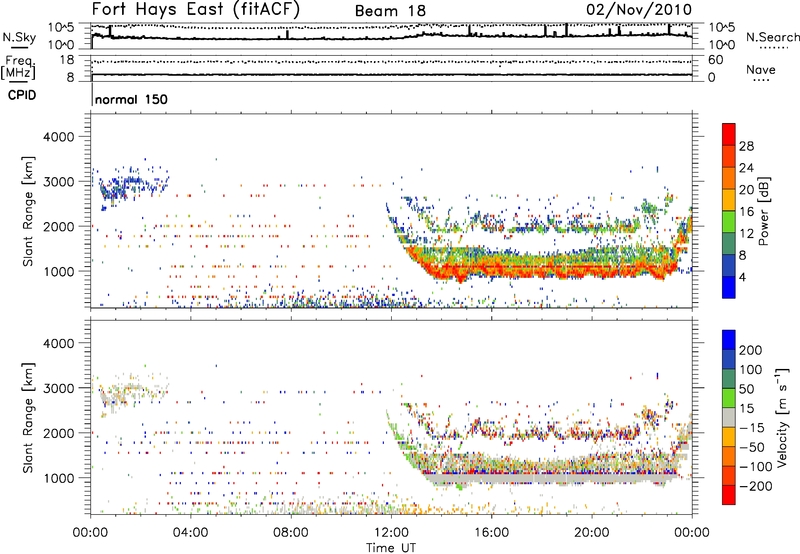Click the '15' label on velocity colorbar

pyautogui.click(x=746, y=409)
